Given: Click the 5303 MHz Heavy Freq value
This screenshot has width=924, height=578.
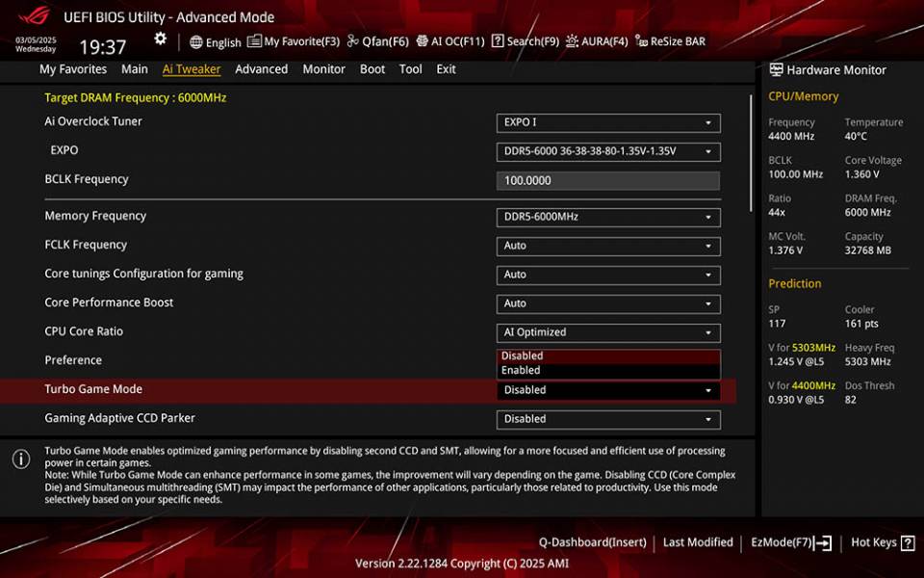Looking at the screenshot, I should [x=867, y=362].
